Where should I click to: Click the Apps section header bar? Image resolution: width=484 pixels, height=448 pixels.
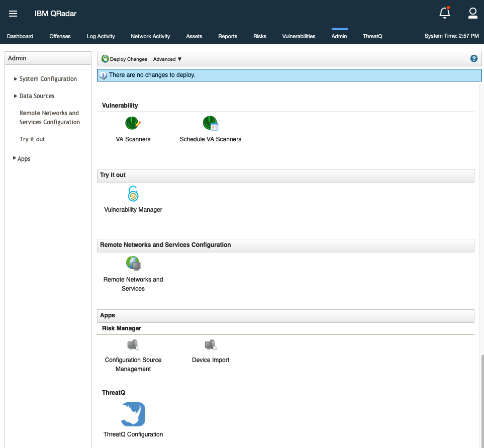tap(285, 316)
